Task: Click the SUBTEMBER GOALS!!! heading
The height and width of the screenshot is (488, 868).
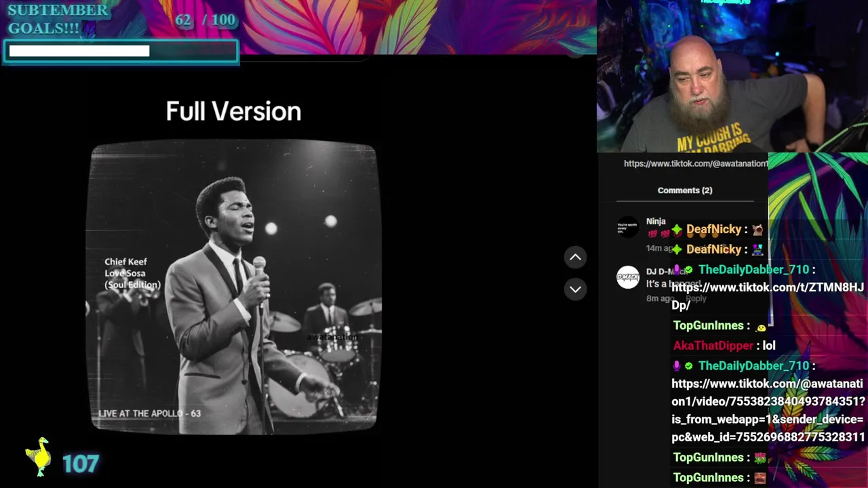Action: (58, 19)
